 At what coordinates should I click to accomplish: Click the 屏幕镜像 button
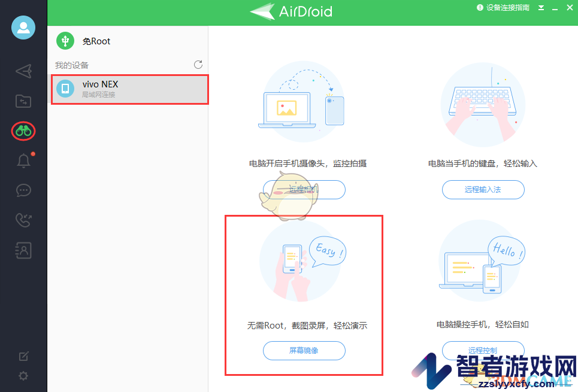[x=304, y=351]
